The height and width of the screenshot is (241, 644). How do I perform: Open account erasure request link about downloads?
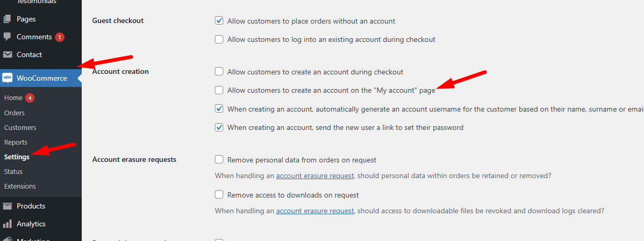(315, 211)
